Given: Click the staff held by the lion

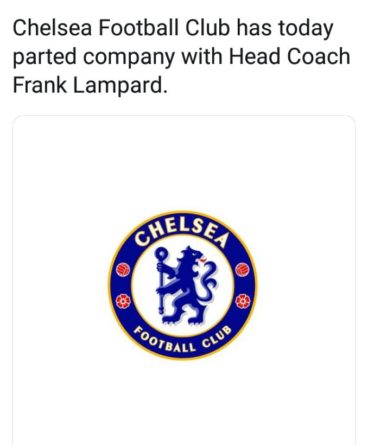Looking at the screenshot, I should coord(161,281).
